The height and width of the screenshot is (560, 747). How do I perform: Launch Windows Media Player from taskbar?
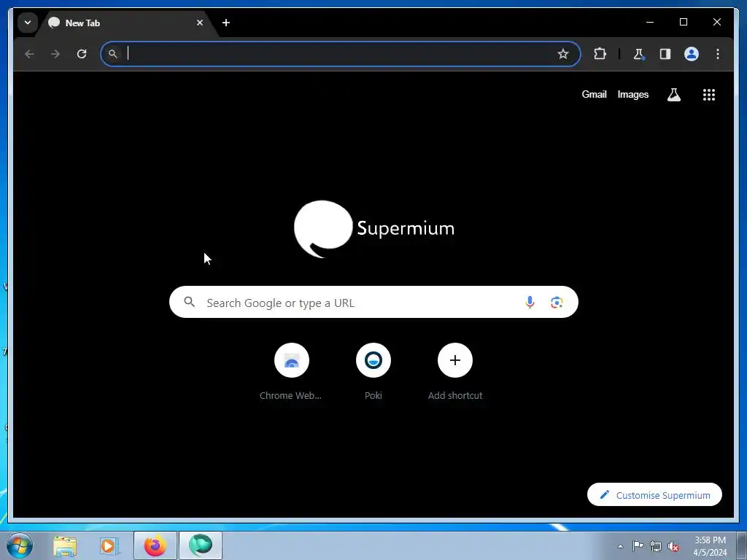click(109, 545)
